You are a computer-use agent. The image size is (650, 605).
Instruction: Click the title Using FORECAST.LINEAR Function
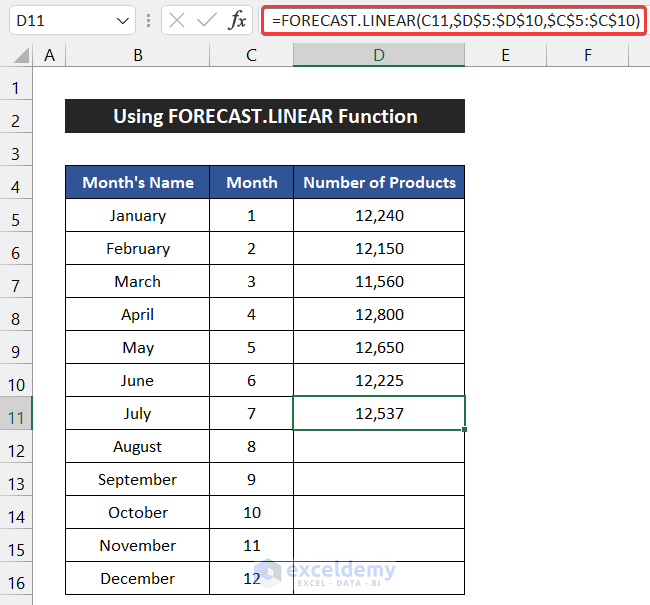pos(265,116)
